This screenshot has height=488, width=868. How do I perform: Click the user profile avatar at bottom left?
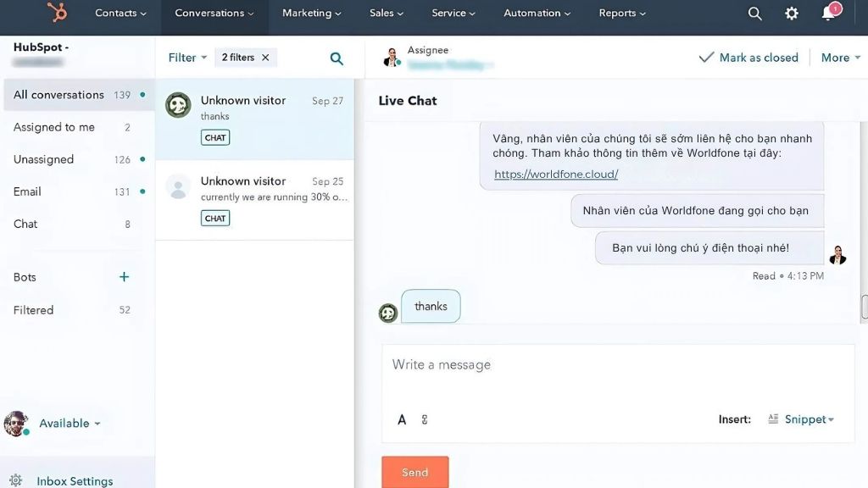pyautogui.click(x=16, y=424)
